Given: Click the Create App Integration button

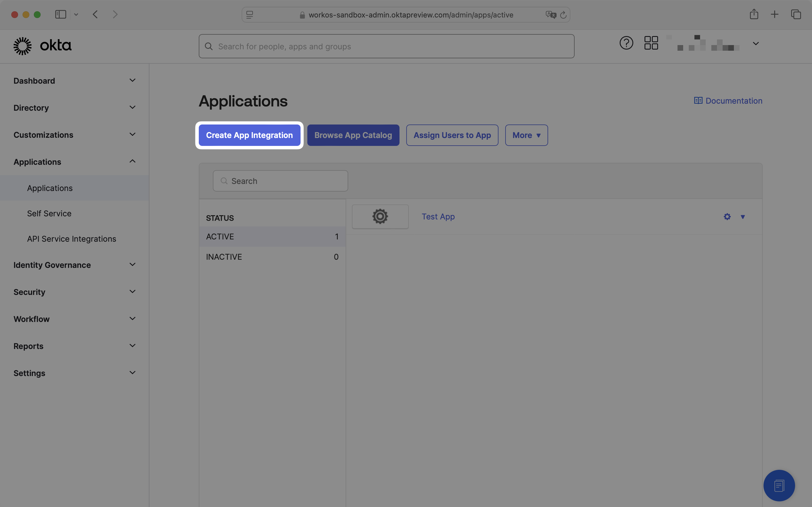Looking at the screenshot, I should point(249,135).
